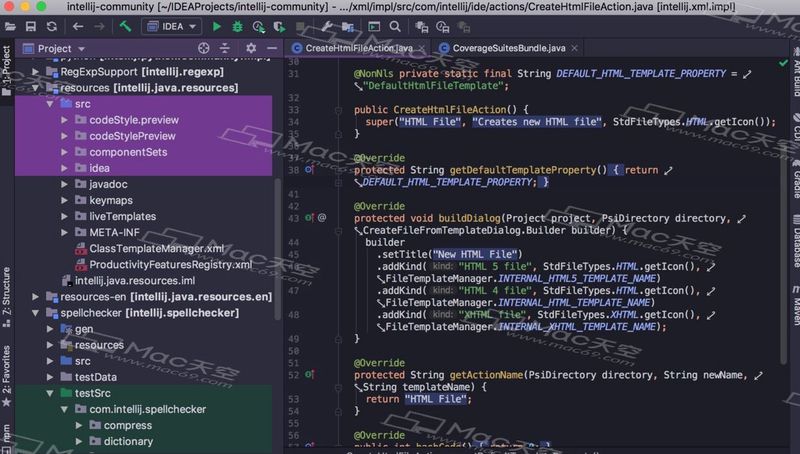Screen dimensions: 800x454
Task: Start debugging with the bug icon
Action: point(237,27)
